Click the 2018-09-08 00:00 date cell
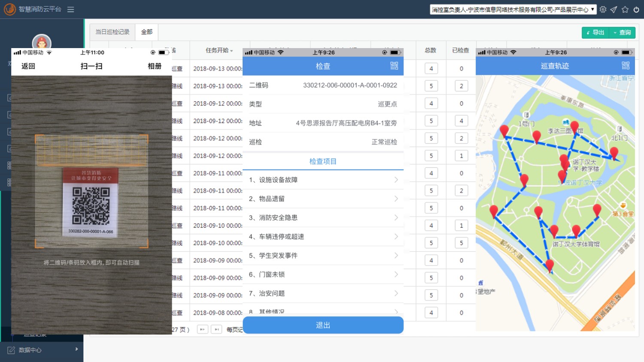The image size is (644, 362). pos(218,313)
